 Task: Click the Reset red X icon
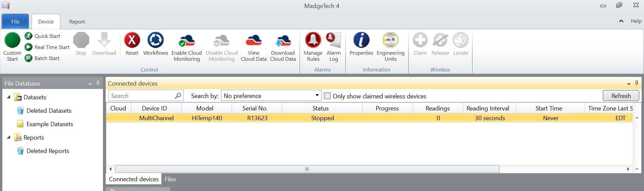pos(132,40)
